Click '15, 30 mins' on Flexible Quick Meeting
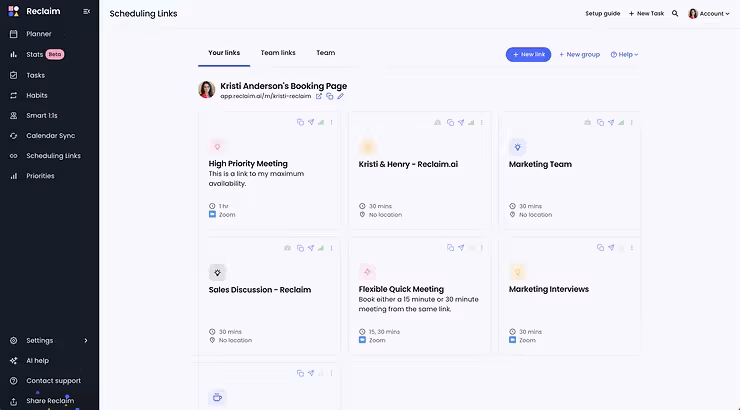 pos(384,332)
